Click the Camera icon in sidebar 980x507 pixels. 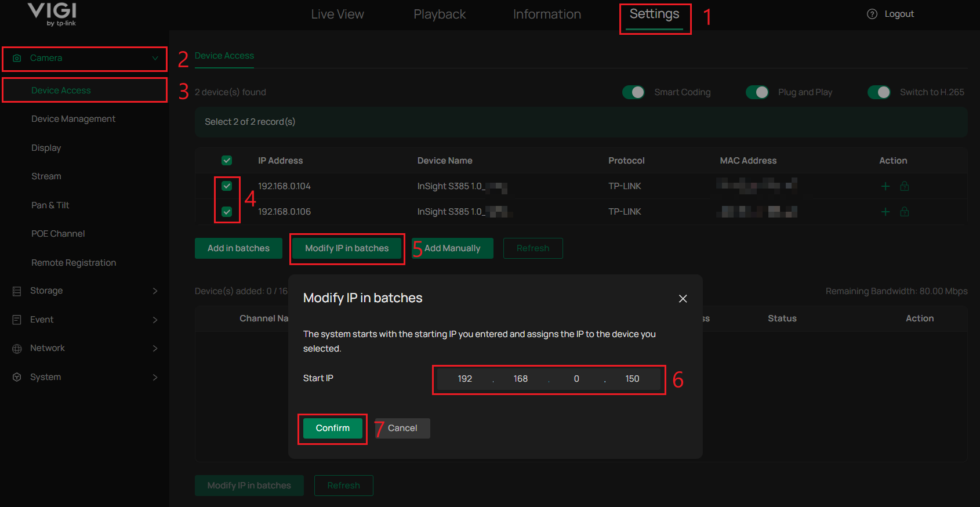tap(17, 58)
